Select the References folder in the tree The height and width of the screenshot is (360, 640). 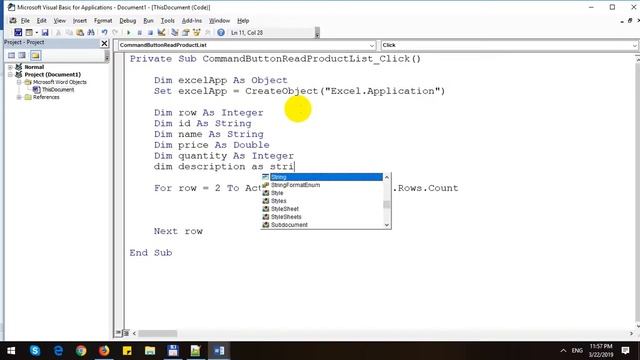click(46, 97)
